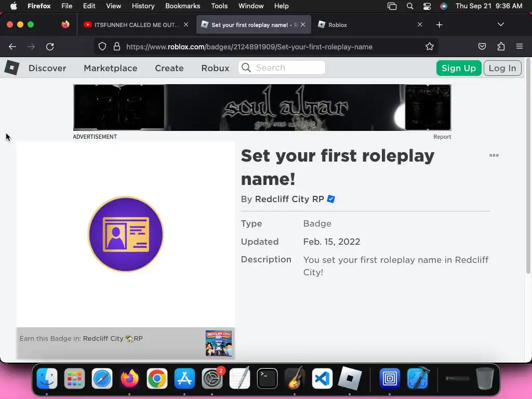The height and width of the screenshot is (399, 532).
Task: Open System Settings from the dock
Action: click(x=212, y=378)
